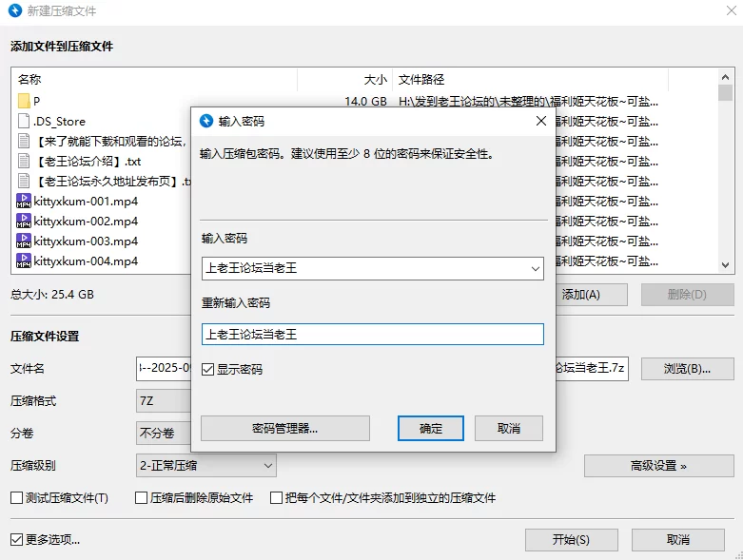Enable 测试压缩文件(T) checkbox
Viewport: 743px width, 560px height.
[x=16, y=497]
